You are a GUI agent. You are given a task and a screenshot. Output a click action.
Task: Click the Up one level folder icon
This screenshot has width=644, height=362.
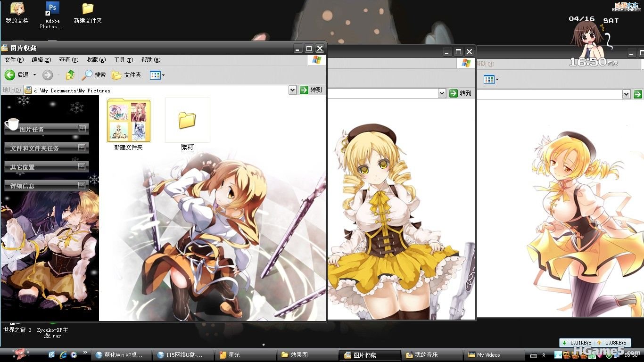tap(70, 75)
